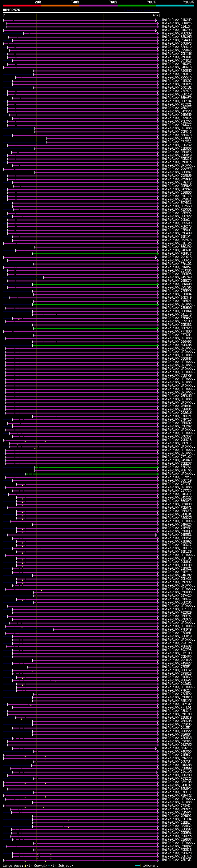Click the purple alignment bar for UniRef100_C1N2U9
The height and width of the screenshot is (868, 197).
pyautogui.click(x=80, y=20)
